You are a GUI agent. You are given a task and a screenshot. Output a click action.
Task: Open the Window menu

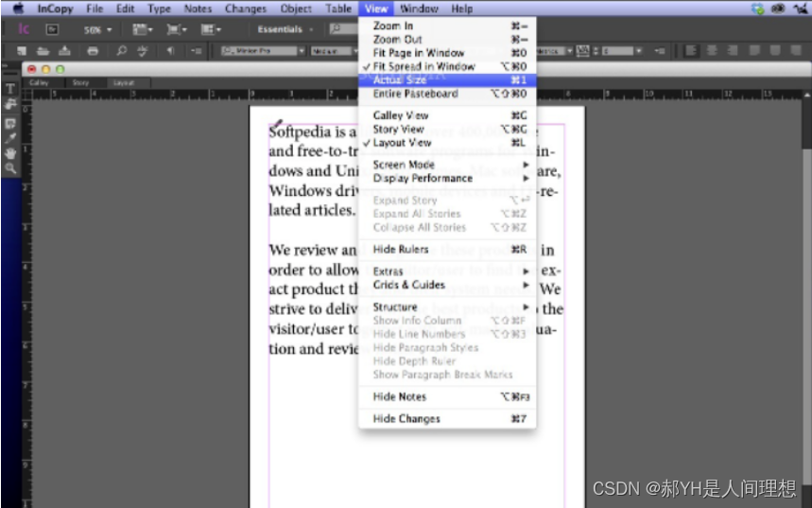[419, 9]
